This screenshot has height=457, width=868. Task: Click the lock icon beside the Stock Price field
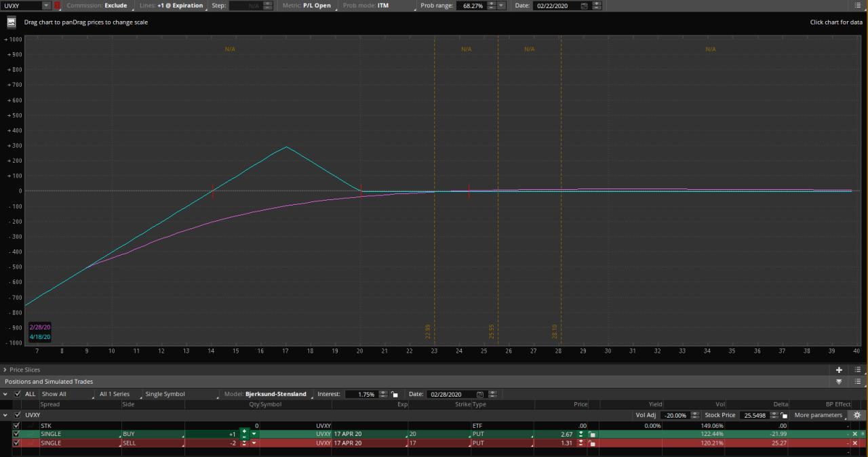(783, 415)
